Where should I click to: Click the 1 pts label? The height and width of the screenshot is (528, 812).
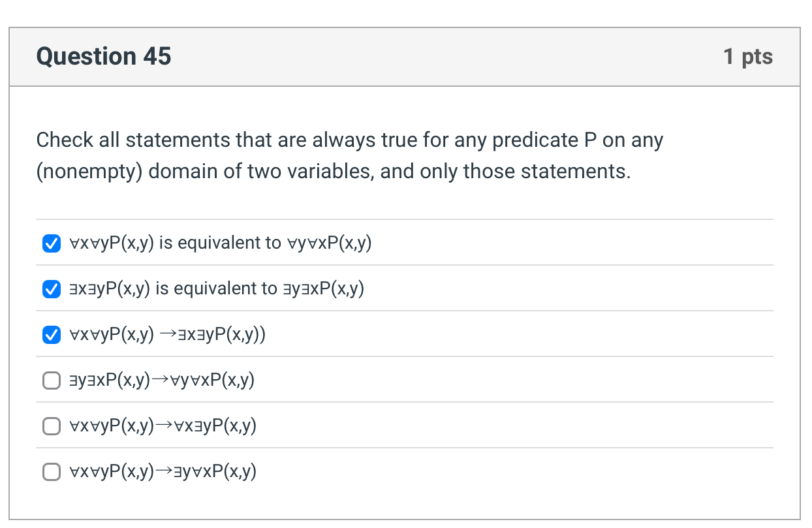tap(747, 56)
